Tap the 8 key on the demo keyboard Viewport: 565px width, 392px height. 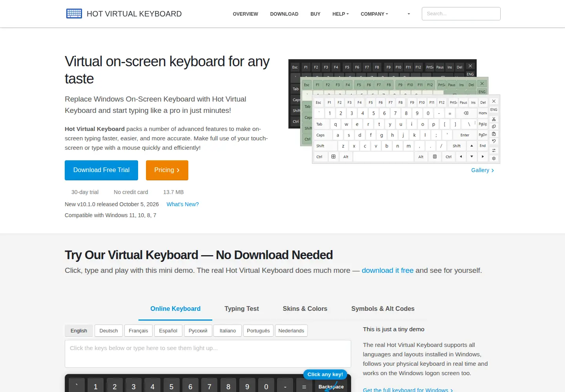(228, 386)
